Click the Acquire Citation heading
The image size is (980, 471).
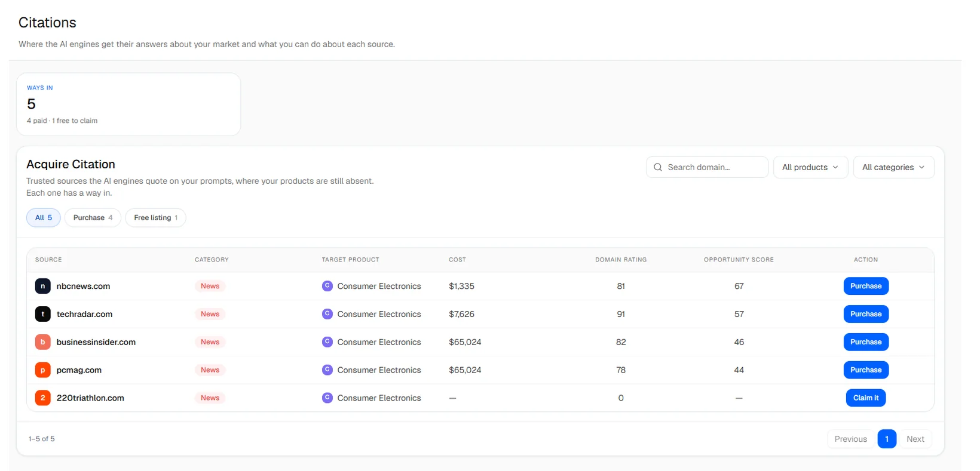pyautogui.click(x=71, y=164)
